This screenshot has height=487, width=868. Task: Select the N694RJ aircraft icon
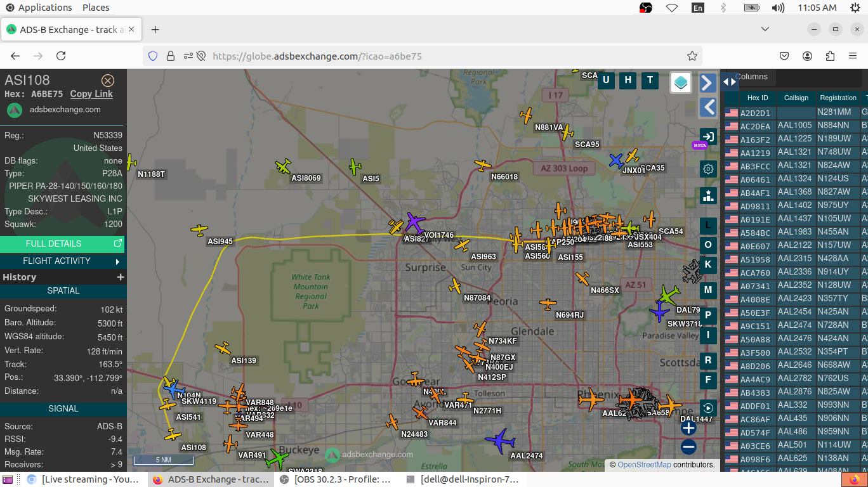[x=548, y=304]
